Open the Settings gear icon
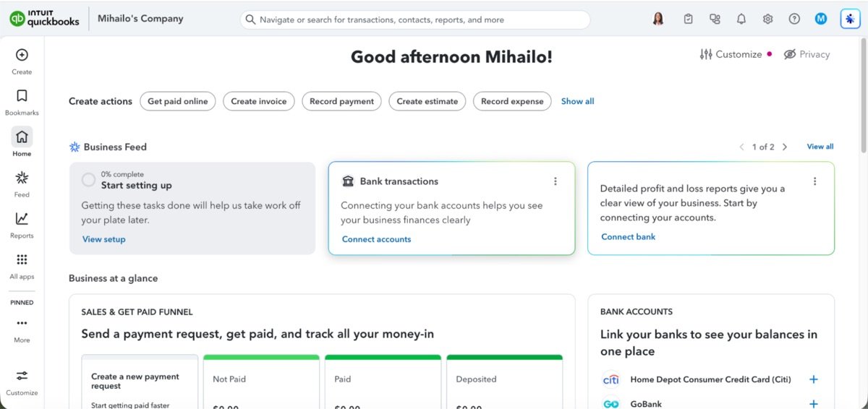 (x=767, y=19)
